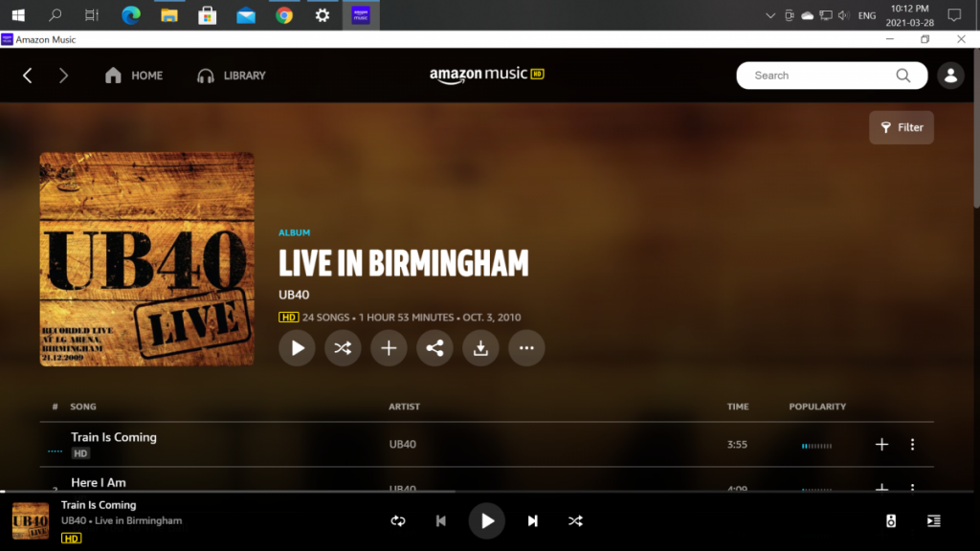
Task: Open the volume icon in the system tray
Action: pos(844,15)
